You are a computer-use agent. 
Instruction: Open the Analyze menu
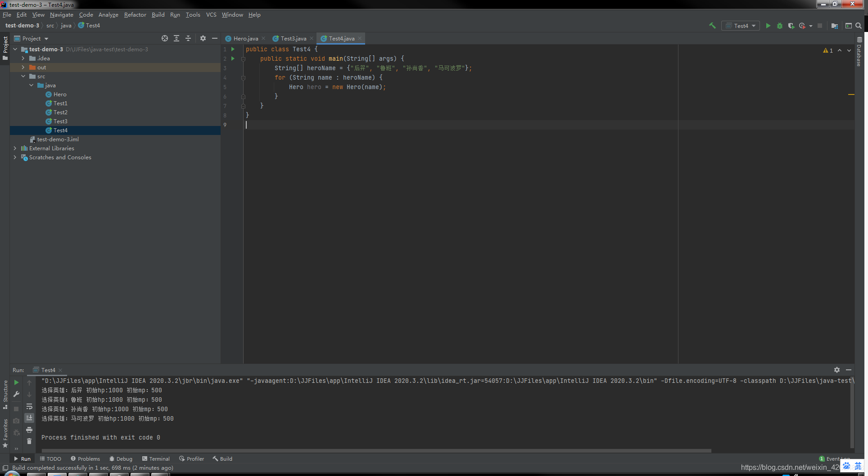[108, 15]
